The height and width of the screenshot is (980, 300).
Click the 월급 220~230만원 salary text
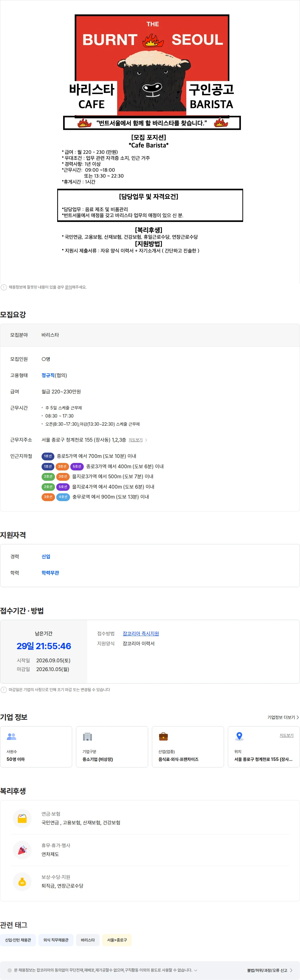[x=61, y=392]
